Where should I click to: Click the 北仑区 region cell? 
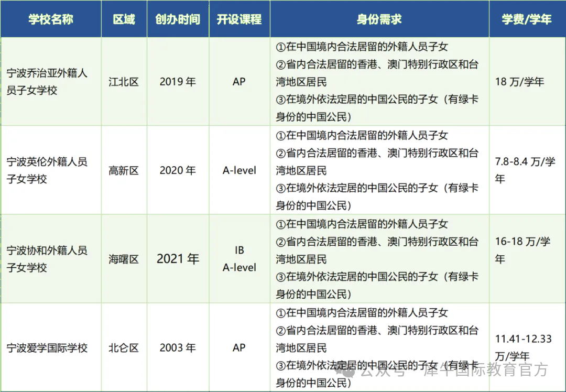(x=124, y=347)
